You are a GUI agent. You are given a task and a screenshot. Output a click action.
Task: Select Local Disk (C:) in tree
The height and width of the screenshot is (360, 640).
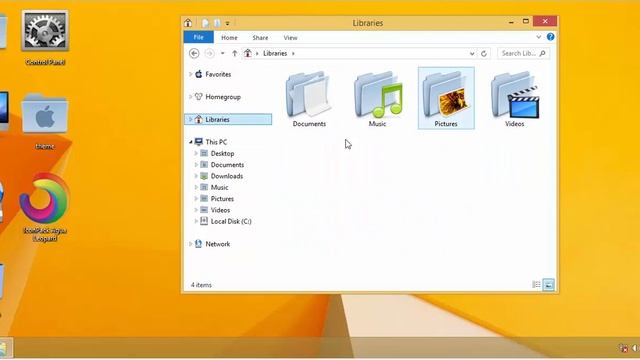click(231, 221)
